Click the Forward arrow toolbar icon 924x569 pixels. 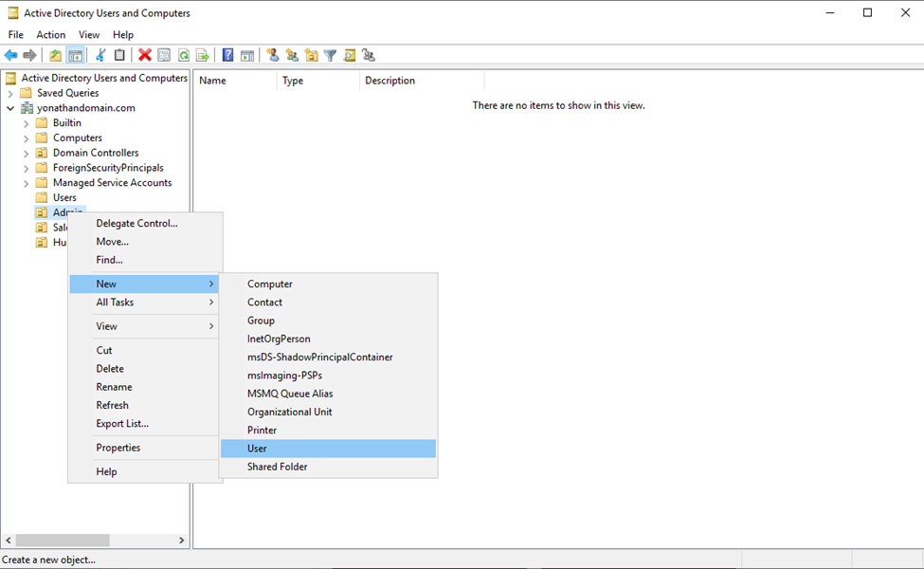pyautogui.click(x=29, y=55)
